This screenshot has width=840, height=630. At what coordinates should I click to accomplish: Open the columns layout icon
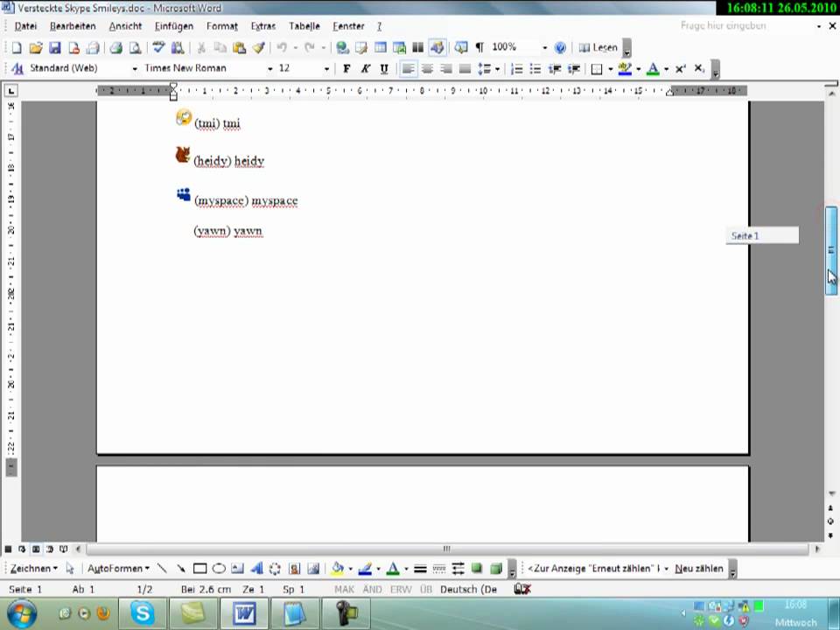pyautogui.click(x=418, y=47)
